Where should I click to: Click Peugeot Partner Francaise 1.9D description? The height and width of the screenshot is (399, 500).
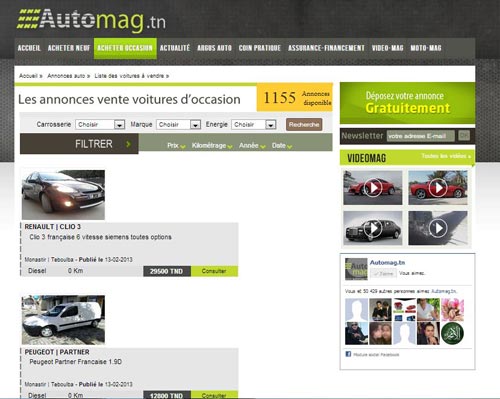(x=76, y=362)
